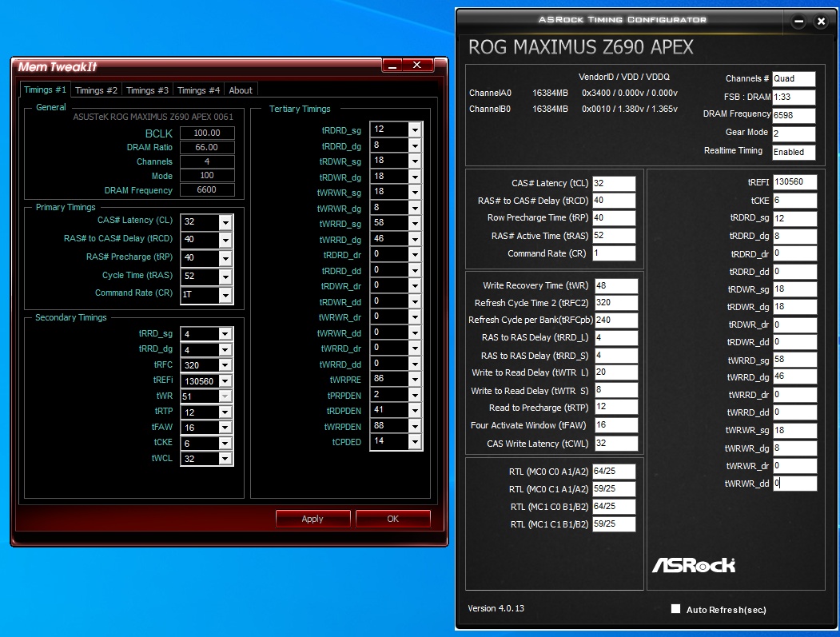Expand the tREFi dropdown in Mem TweakIt
The height and width of the screenshot is (637, 840).
tap(225, 380)
